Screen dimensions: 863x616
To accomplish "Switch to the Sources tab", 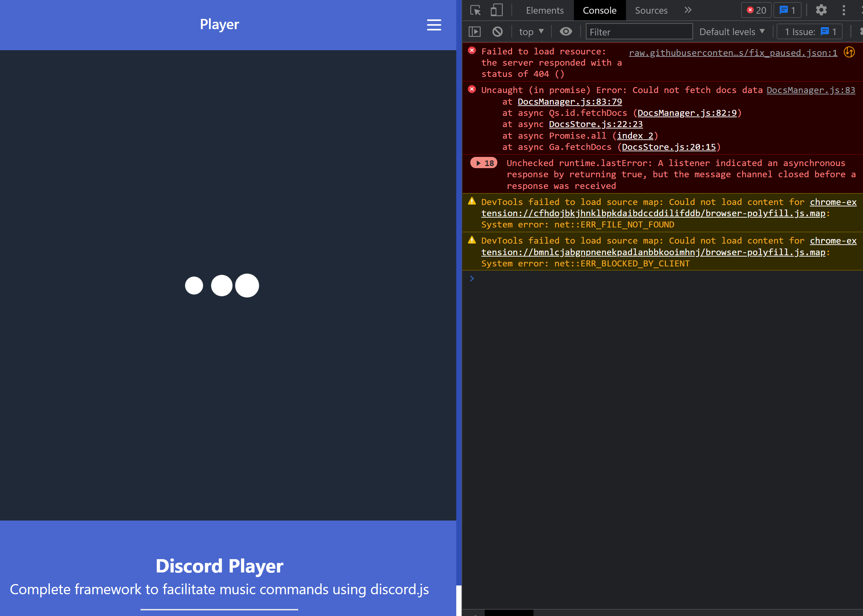I will click(651, 10).
